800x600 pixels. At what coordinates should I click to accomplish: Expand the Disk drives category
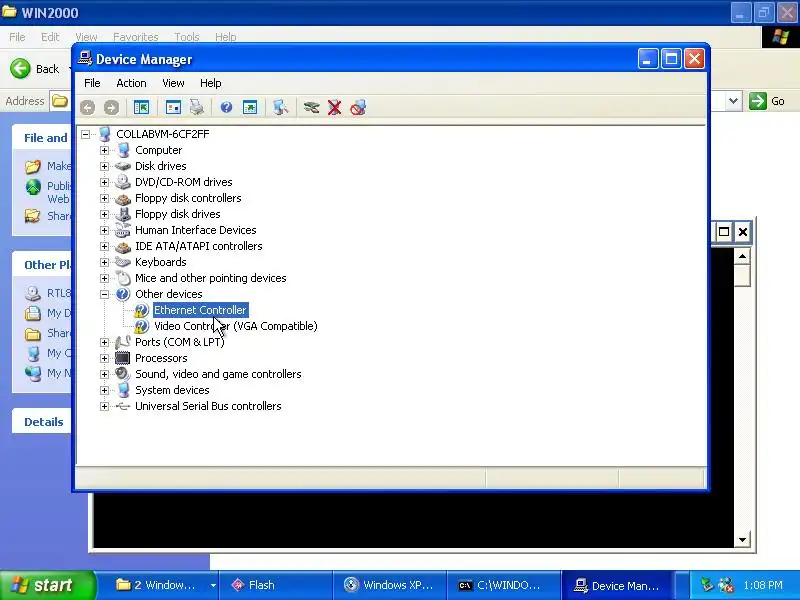105,166
